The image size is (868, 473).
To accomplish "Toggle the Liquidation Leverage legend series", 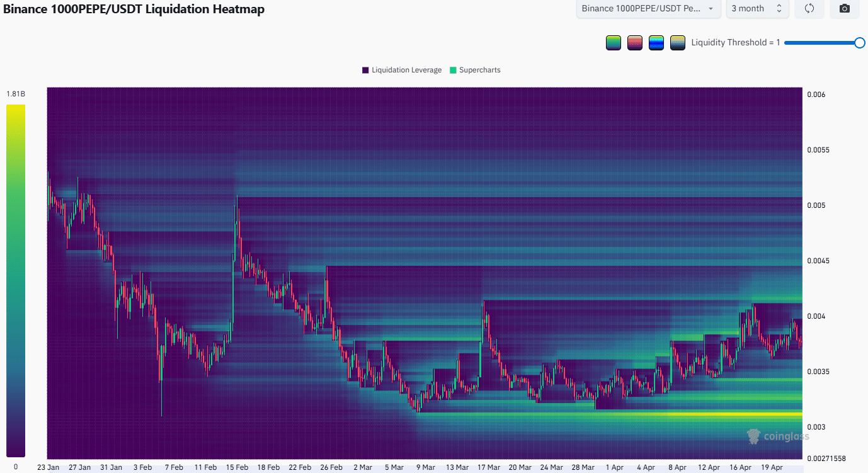I will pyautogui.click(x=401, y=70).
